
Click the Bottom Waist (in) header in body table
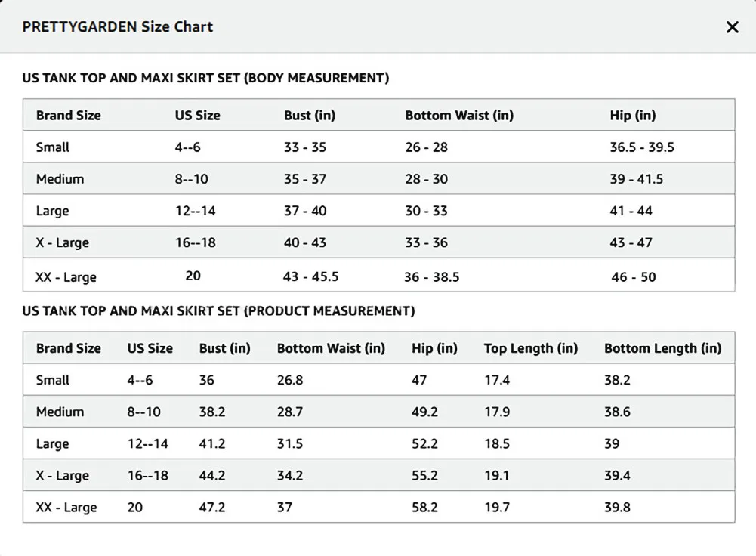(459, 116)
